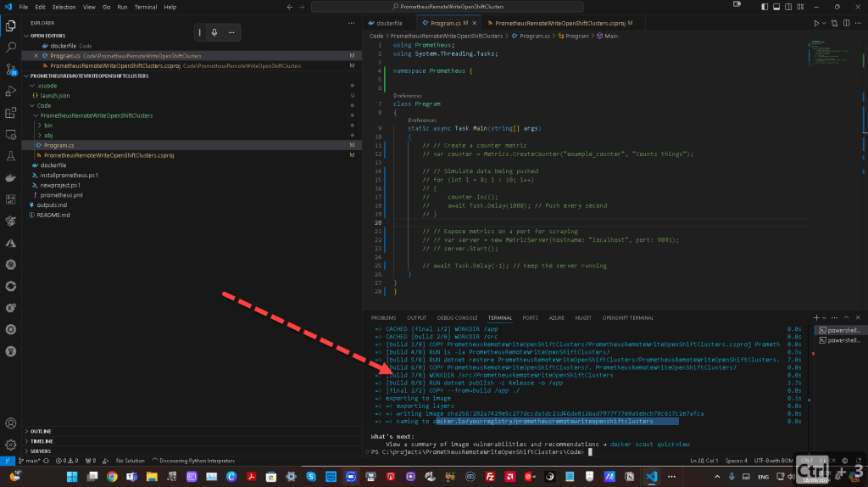Open the Explorer view in activity bar
This screenshot has height=487, width=868.
[x=10, y=25]
